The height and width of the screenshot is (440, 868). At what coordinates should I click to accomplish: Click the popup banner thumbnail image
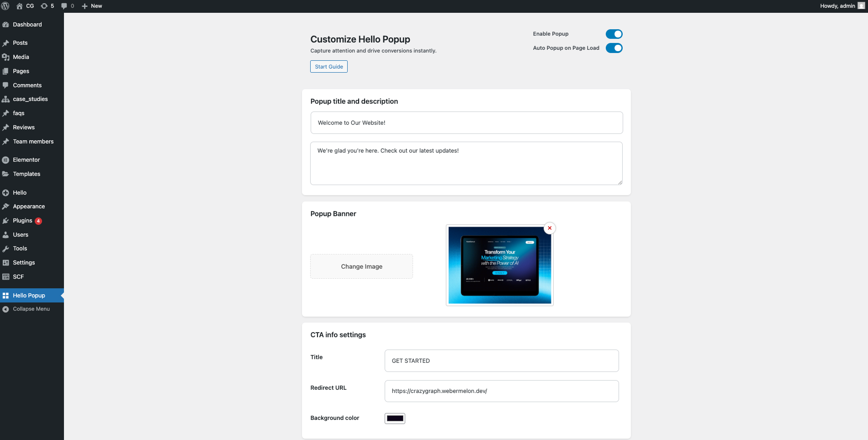[500, 265]
